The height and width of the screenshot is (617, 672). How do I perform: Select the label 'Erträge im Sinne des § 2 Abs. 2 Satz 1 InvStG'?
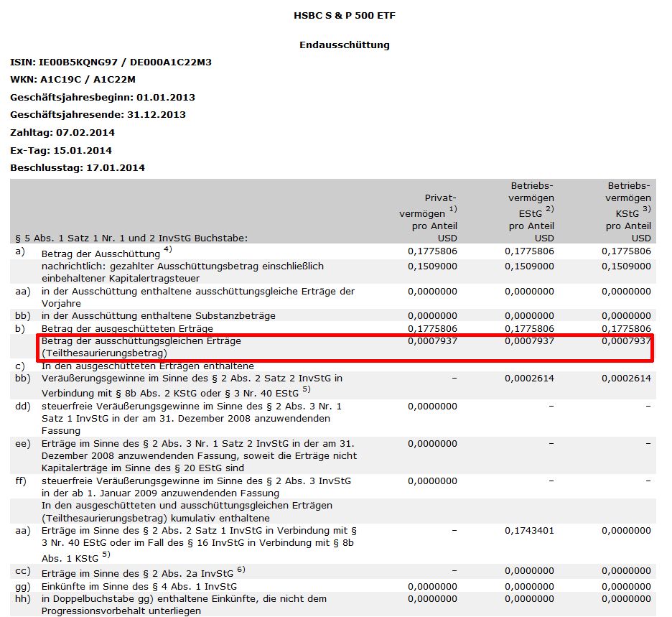[200, 544]
